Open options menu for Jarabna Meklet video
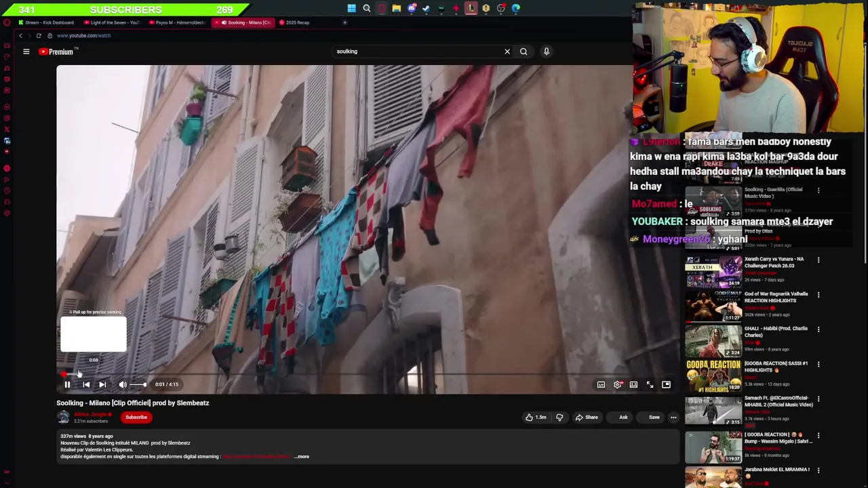The height and width of the screenshot is (488, 868). (x=818, y=470)
